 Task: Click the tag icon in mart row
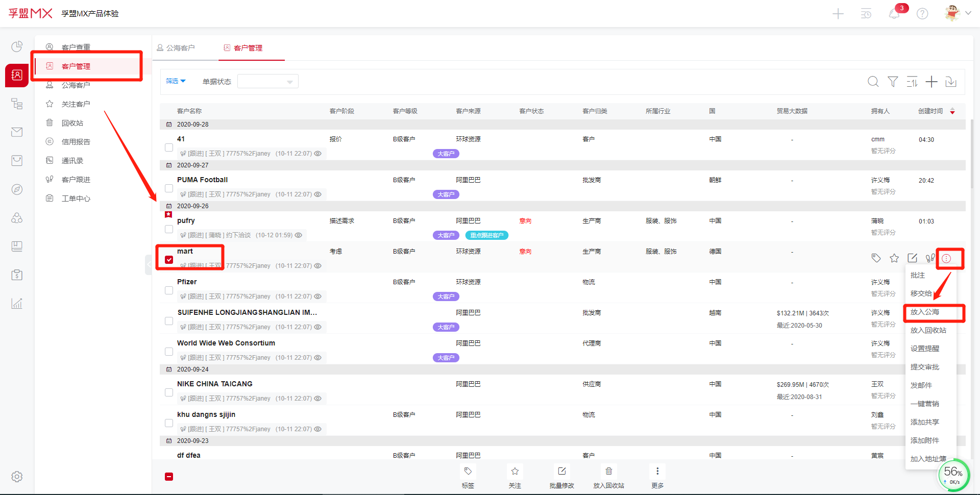[876, 258]
